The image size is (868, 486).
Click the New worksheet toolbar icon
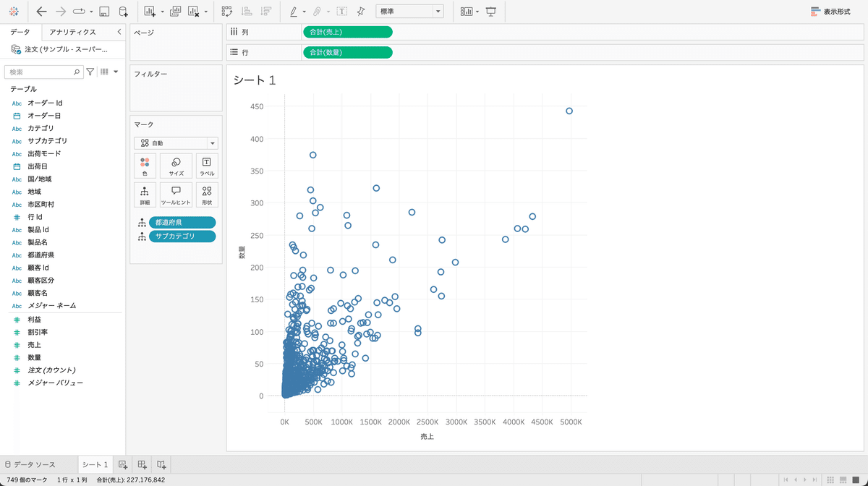[x=150, y=12]
